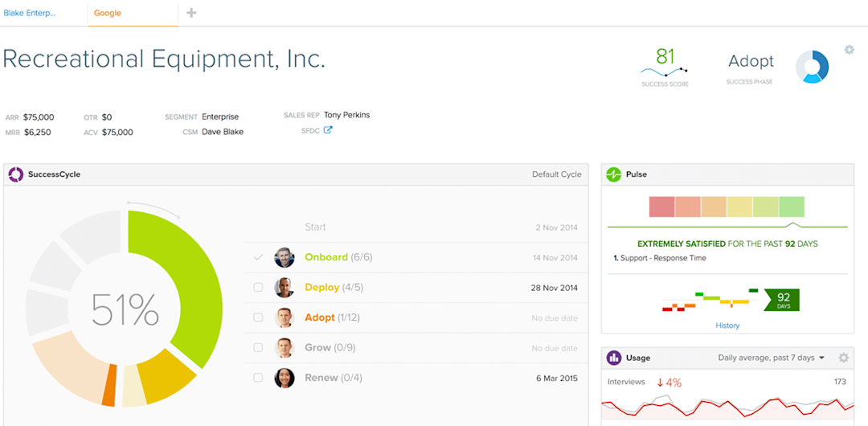This screenshot has width=868, height=426.
Task: Open the Pulse History link
Action: coord(727,326)
